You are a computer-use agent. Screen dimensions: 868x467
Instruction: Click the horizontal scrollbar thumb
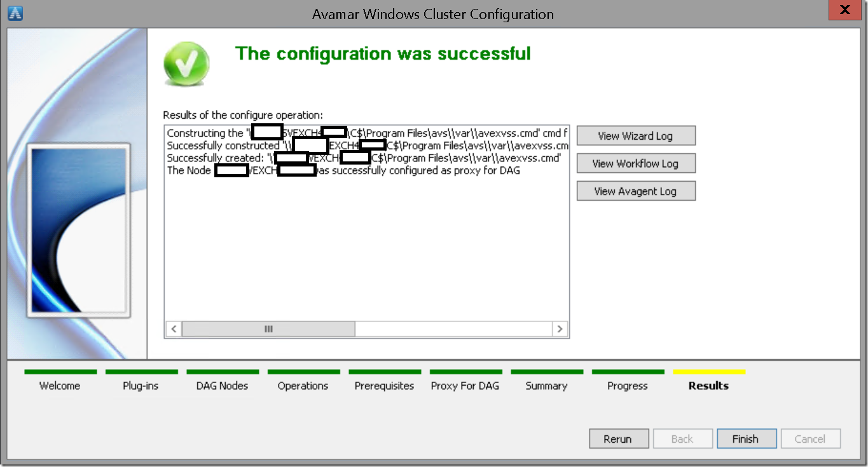pyautogui.click(x=268, y=329)
